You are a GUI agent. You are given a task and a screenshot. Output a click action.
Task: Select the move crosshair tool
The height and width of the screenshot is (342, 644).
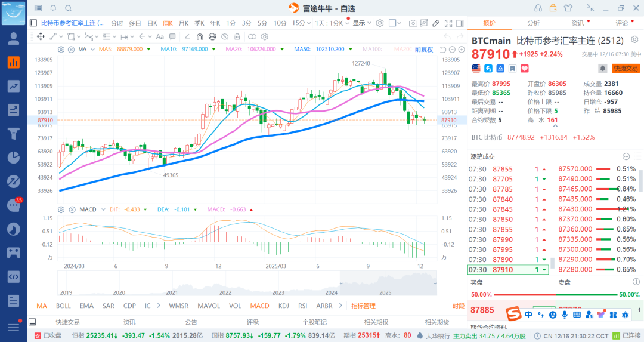pos(41,36)
